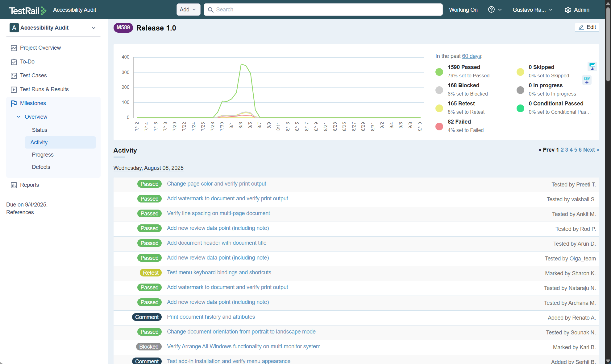This screenshot has height=364, width=611.
Task: Click the Test Runs & Results play icon
Action: (x=14, y=90)
